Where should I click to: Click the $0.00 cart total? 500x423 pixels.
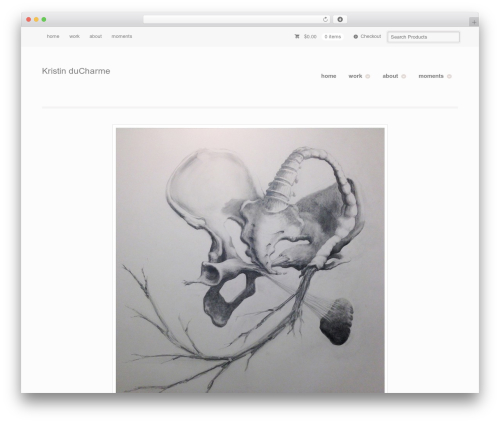(x=310, y=37)
